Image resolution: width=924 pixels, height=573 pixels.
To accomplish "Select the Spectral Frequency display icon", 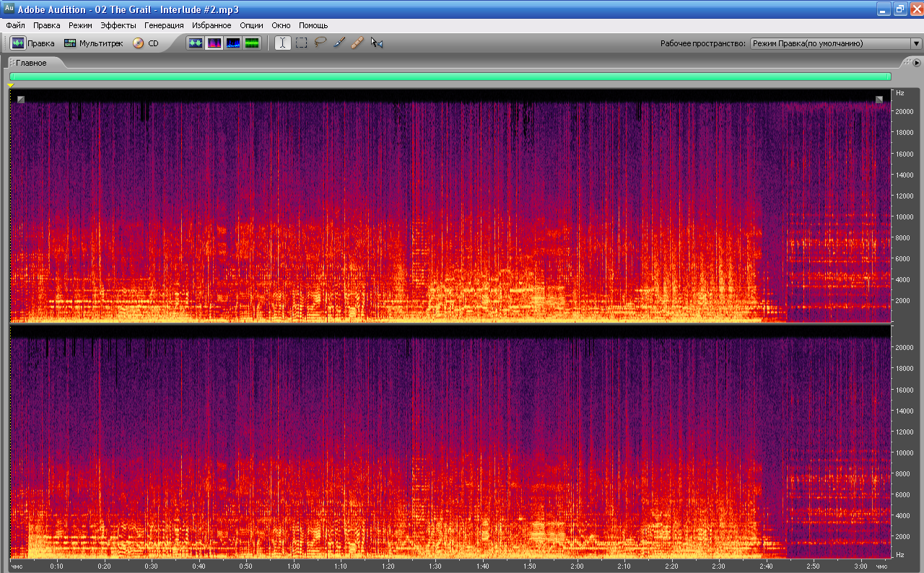I will click(x=214, y=43).
